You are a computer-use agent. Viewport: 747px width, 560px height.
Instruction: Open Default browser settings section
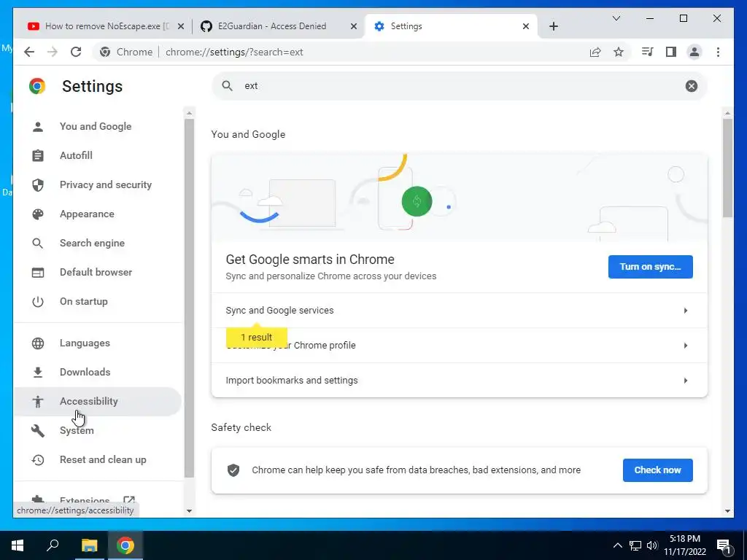[98, 272]
